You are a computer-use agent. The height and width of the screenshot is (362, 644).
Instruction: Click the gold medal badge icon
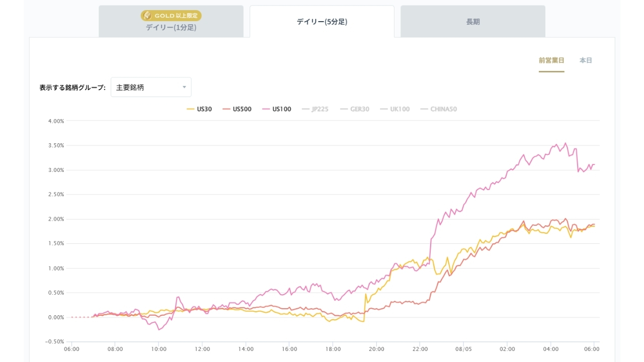(147, 16)
